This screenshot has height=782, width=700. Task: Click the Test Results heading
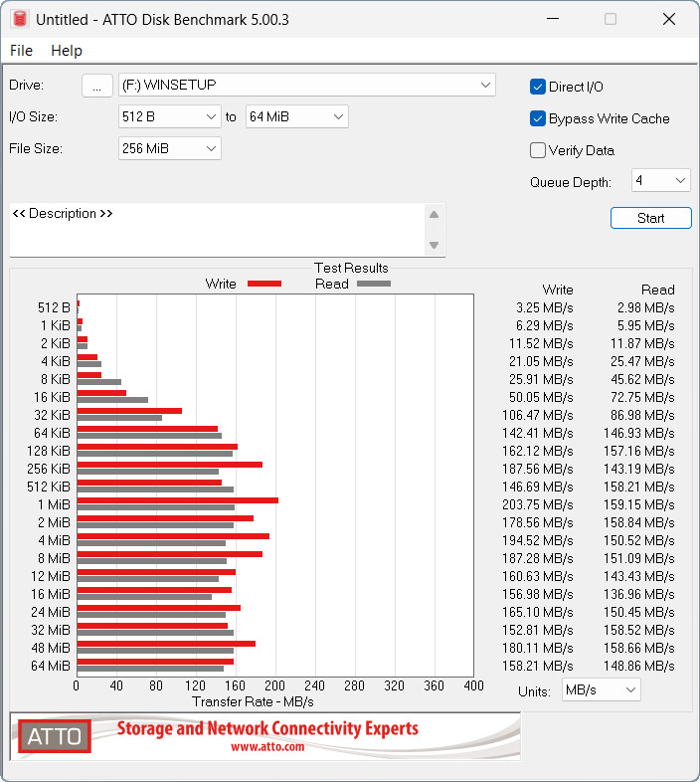(x=351, y=268)
